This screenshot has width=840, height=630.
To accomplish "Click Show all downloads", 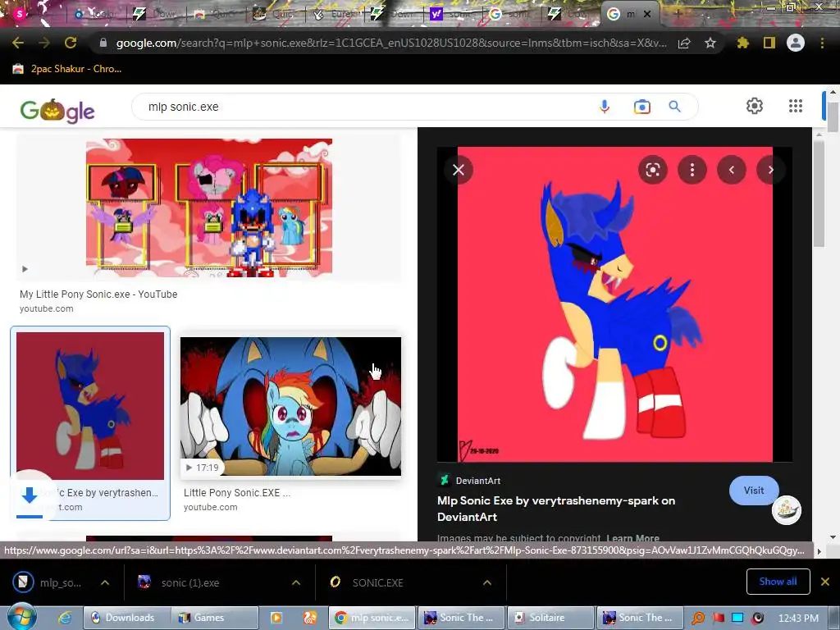I will [778, 582].
